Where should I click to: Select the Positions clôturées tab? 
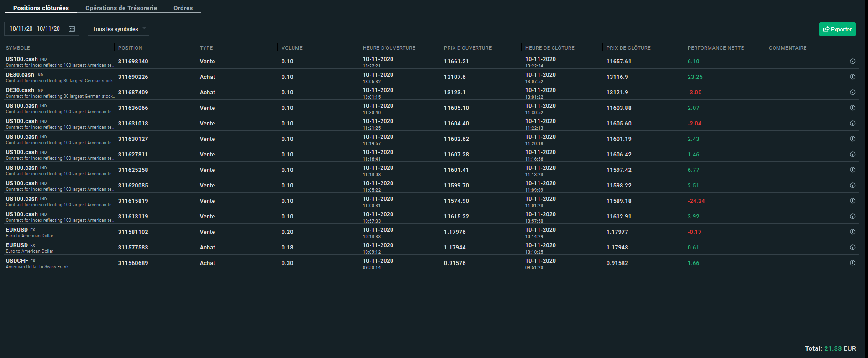[41, 8]
